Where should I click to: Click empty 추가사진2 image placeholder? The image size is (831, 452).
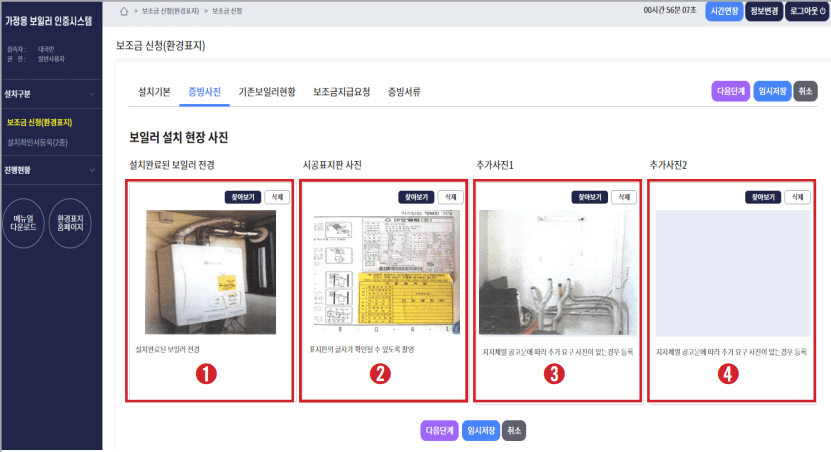pyautogui.click(x=732, y=273)
